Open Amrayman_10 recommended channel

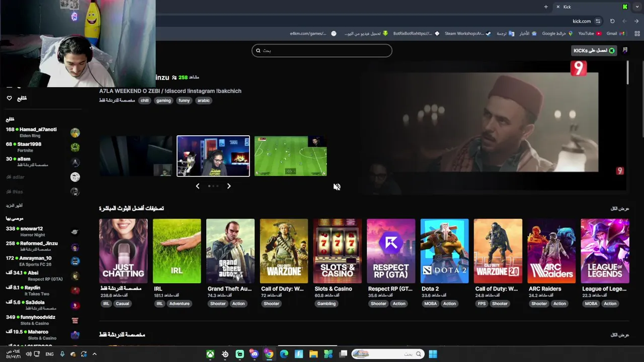[x=43, y=261]
